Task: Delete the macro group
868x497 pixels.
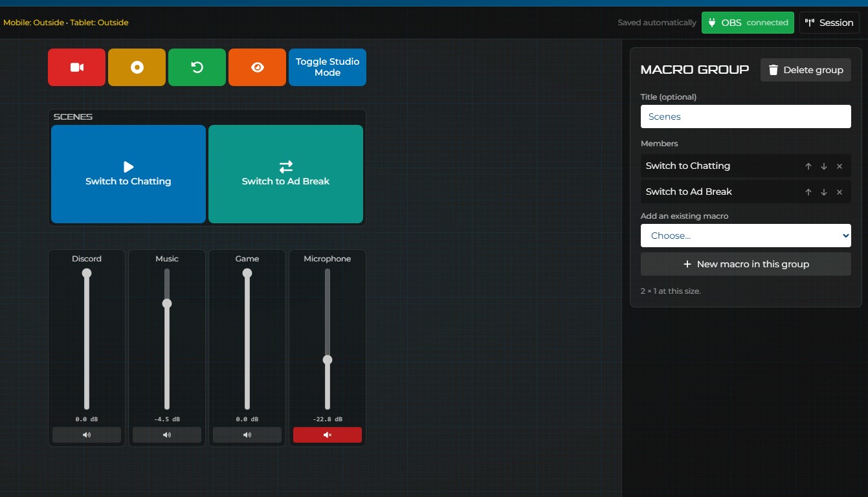Action: point(806,70)
